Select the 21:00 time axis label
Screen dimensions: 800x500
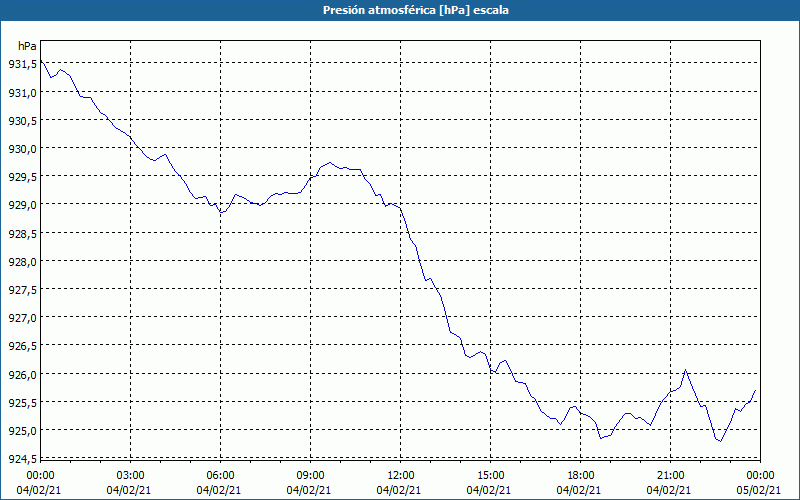(x=670, y=476)
